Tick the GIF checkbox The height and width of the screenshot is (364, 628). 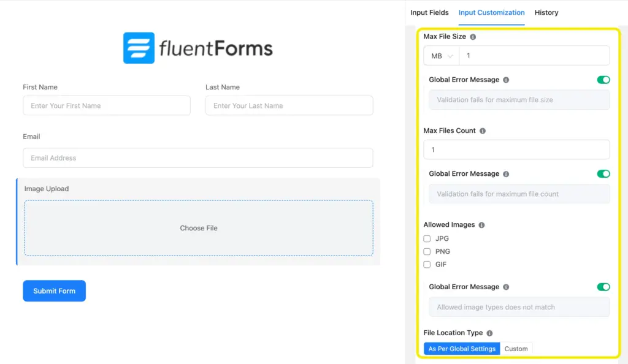427,265
